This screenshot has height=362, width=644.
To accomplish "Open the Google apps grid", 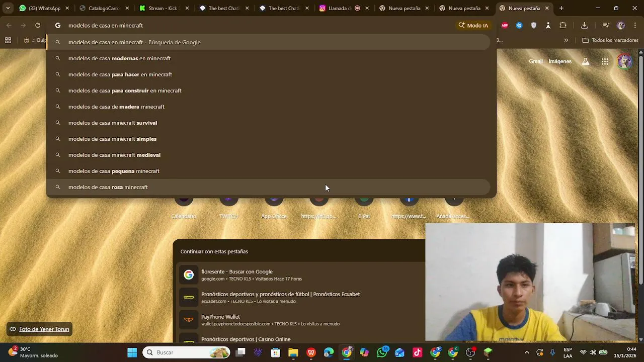I will tap(605, 61).
